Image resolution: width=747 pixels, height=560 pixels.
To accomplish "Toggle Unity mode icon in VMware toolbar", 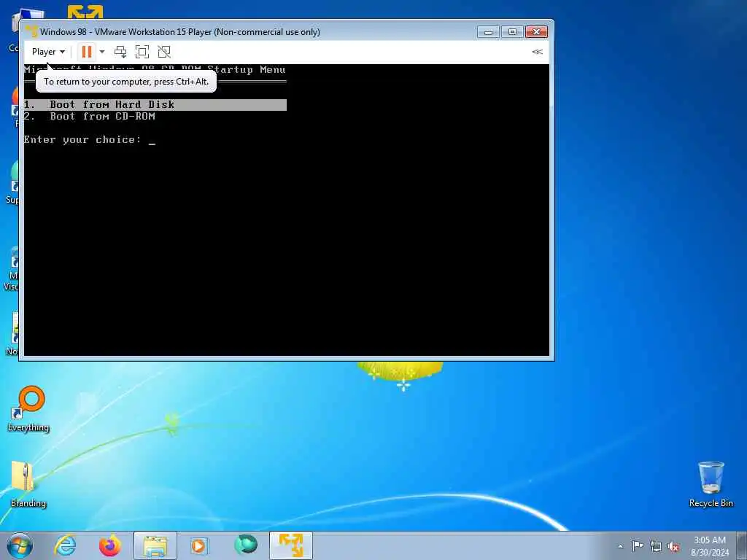I will [x=164, y=52].
